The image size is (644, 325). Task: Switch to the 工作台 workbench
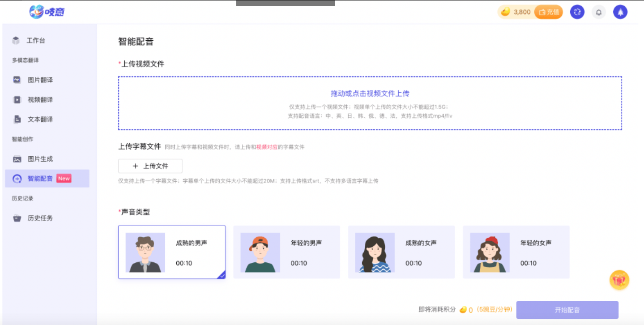pyautogui.click(x=34, y=40)
